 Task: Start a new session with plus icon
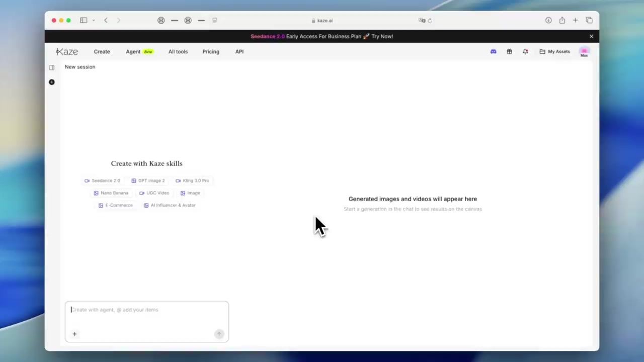[52, 82]
